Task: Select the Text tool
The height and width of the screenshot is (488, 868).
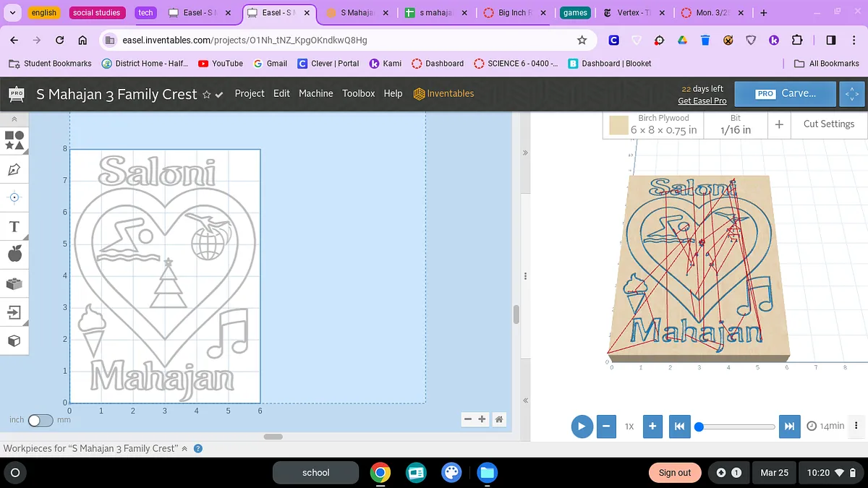Action: click(x=14, y=226)
